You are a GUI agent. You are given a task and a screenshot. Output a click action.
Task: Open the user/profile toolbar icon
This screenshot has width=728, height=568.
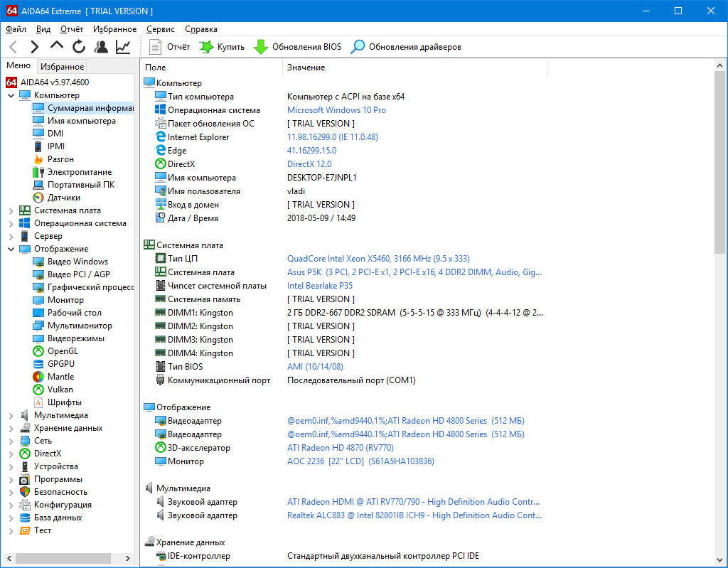101,47
